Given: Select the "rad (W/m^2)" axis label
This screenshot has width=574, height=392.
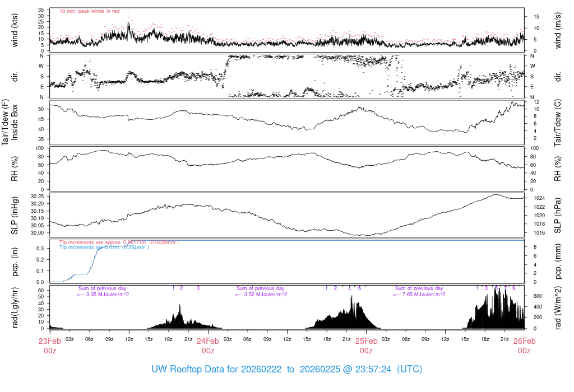Looking at the screenshot, I should pyautogui.click(x=558, y=307).
